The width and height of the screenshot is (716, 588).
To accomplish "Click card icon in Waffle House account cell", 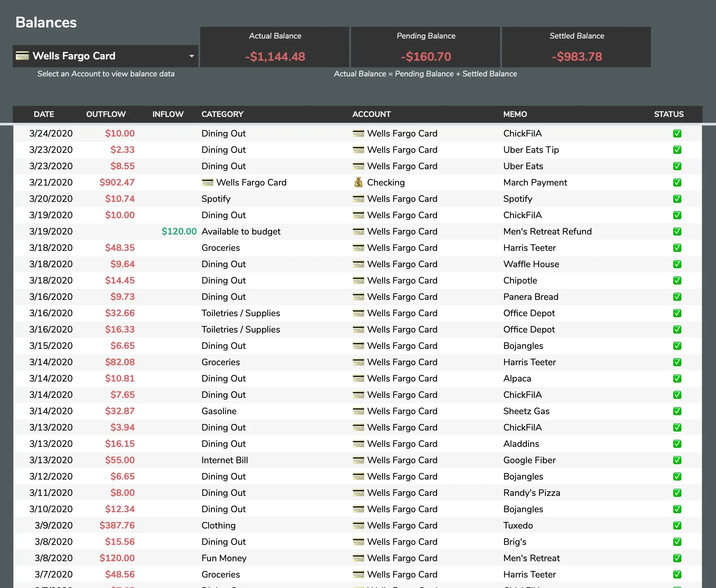I will pos(358,264).
